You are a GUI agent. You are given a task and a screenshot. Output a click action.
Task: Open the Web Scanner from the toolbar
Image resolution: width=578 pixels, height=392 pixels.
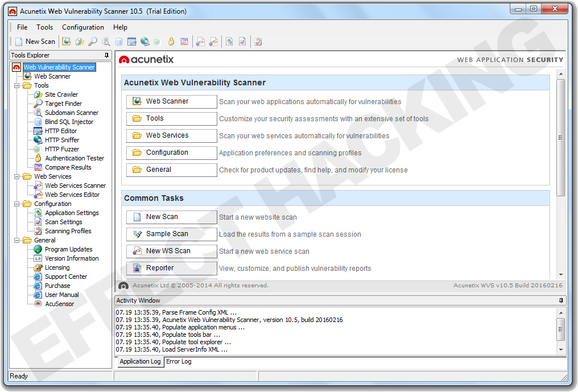point(66,41)
